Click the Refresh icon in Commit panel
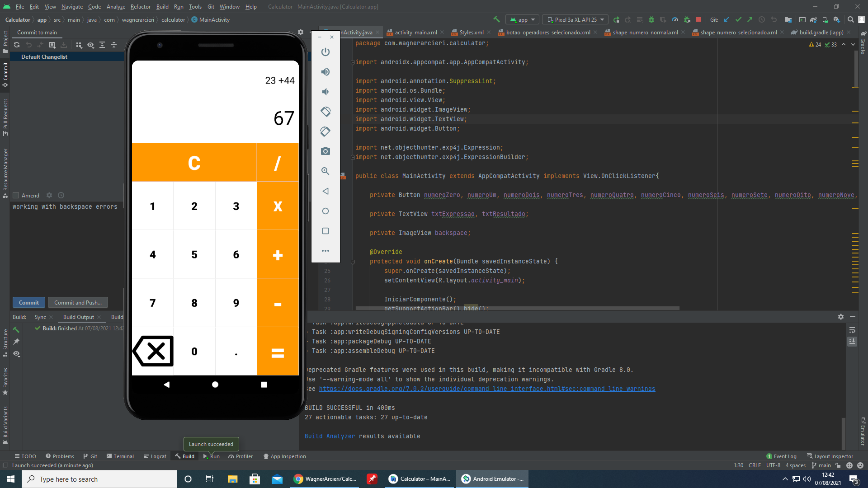 pyautogui.click(x=17, y=45)
